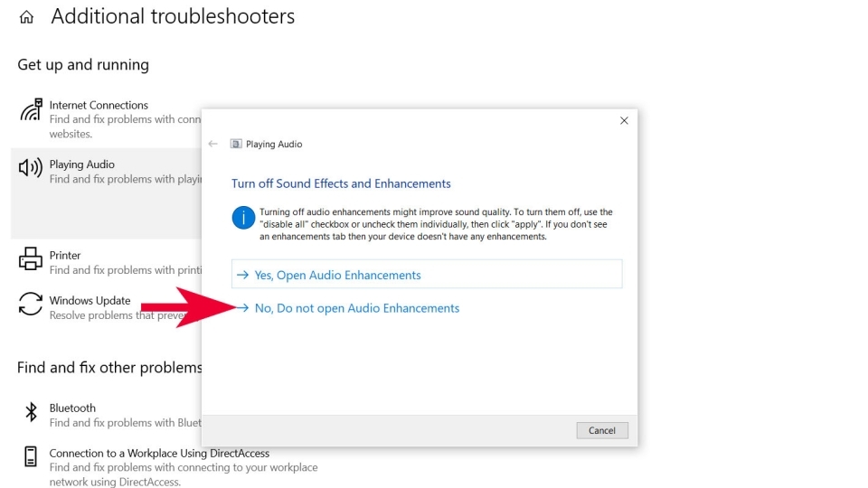The image size is (868, 488).
Task: Click the audio enhancements info paragraph
Action: coord(436,224)
